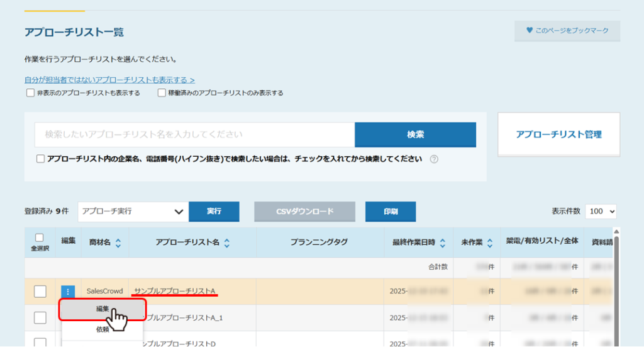Sort by 最終作業日時 column arrows
Screen dimensions: 644x347
coord(443,243)
